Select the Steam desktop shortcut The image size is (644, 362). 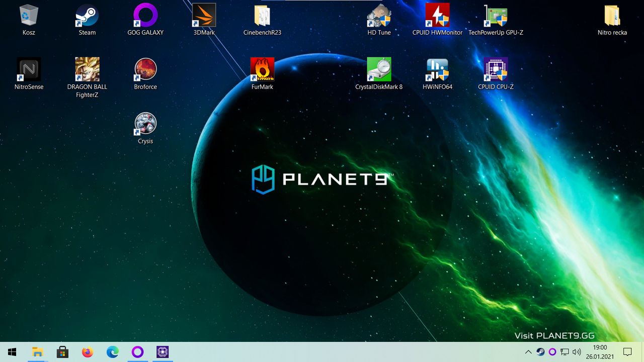point(87,20)
